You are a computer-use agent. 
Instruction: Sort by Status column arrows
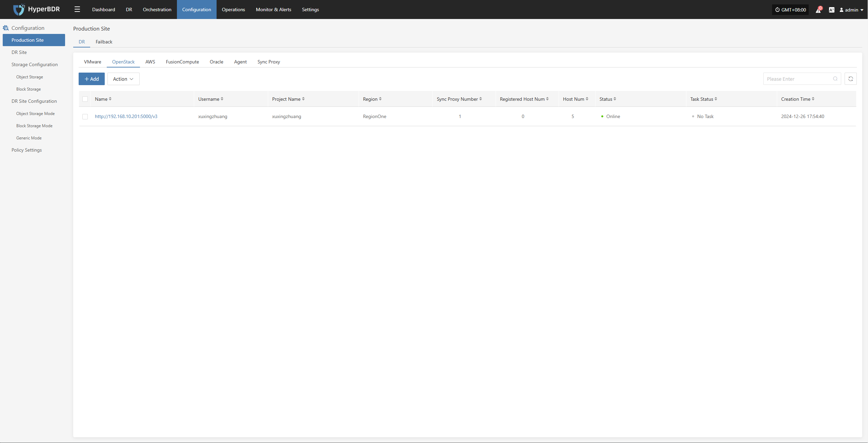click(x=615, y=99)
